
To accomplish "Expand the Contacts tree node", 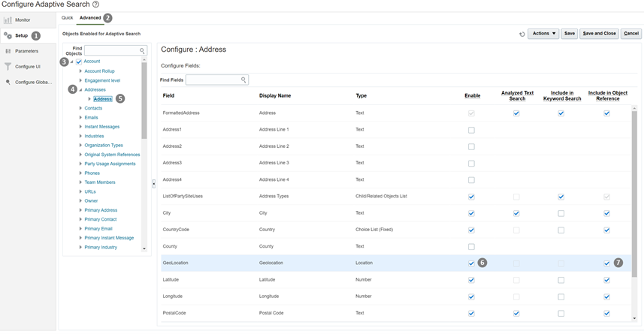I will 80,108.
